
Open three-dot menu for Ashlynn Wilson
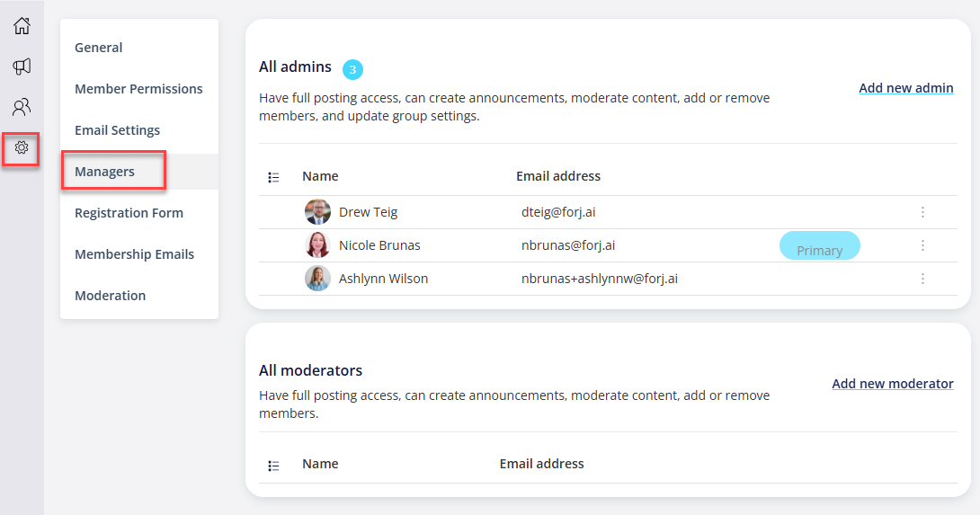[x=922, y=279]
